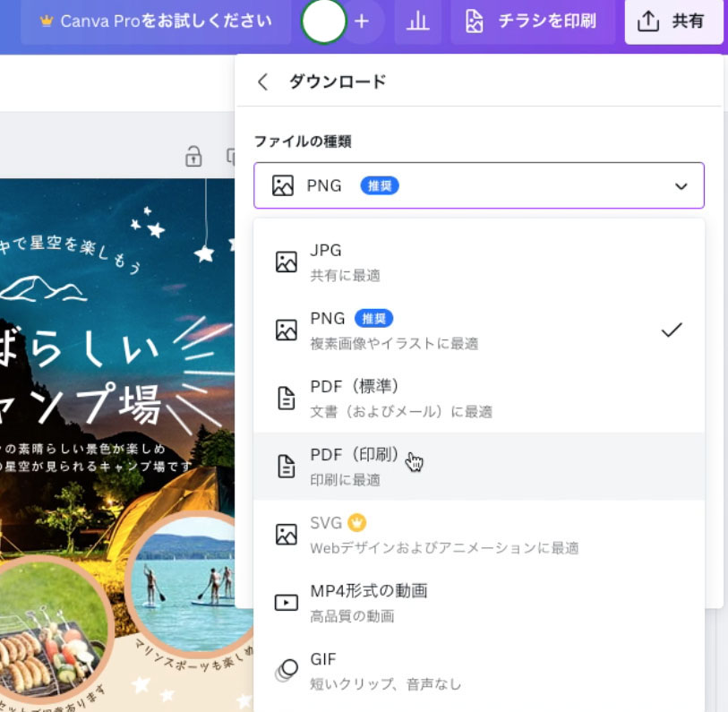Click チラシを印刷 button

533,21
